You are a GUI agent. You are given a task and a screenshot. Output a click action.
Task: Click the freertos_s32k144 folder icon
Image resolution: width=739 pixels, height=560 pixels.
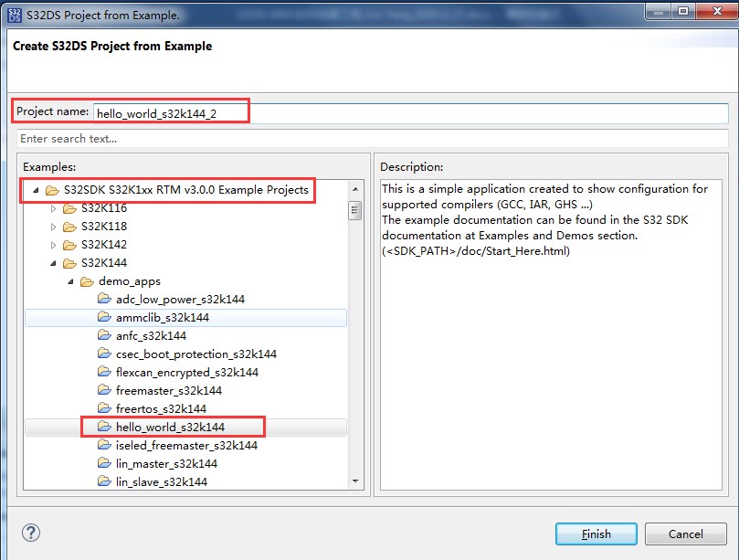(x=104, y=408)
